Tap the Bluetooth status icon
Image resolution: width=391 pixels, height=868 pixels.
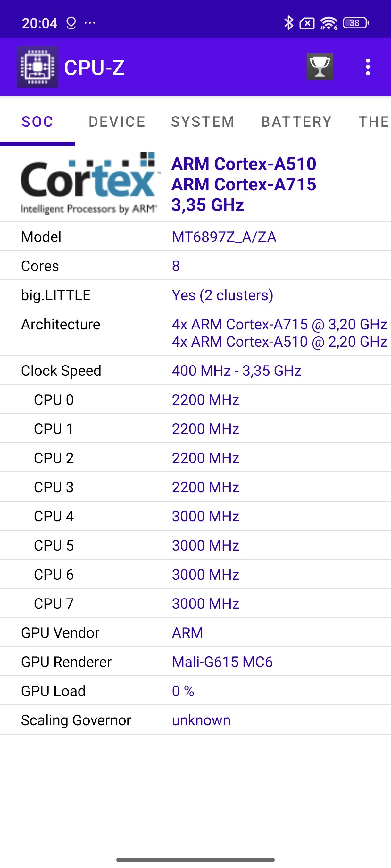[288, 23]
